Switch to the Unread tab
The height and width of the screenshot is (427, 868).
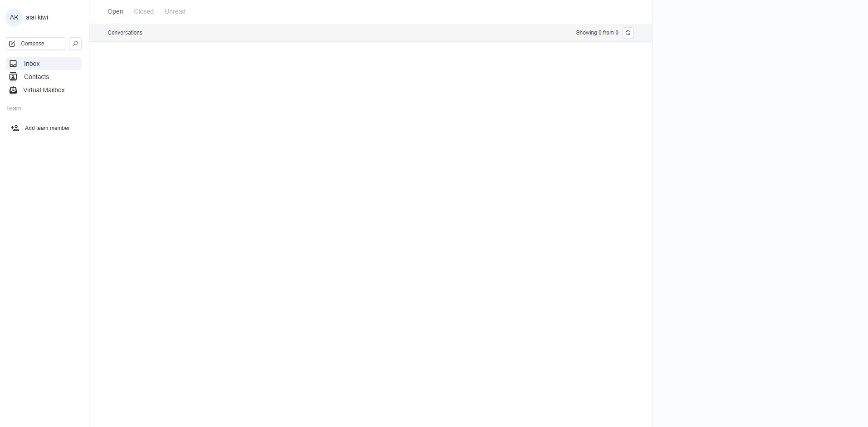[x=175, y=11]
